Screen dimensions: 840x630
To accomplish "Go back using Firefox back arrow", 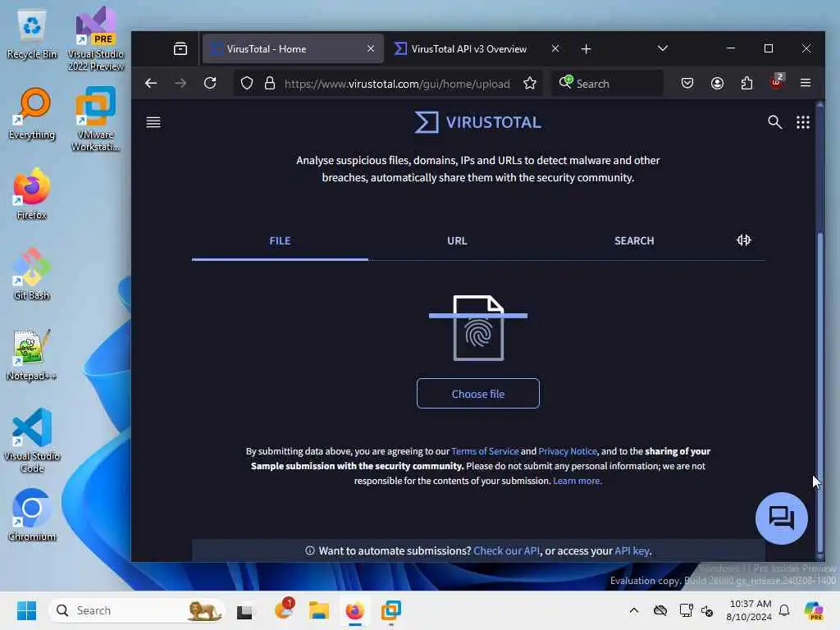I will [151, 83].
